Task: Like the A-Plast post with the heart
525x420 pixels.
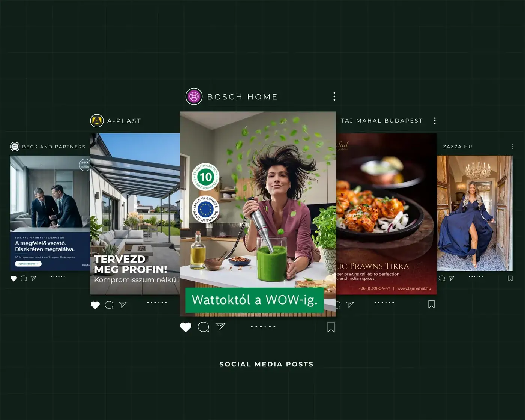Action: tap(95, 305)
